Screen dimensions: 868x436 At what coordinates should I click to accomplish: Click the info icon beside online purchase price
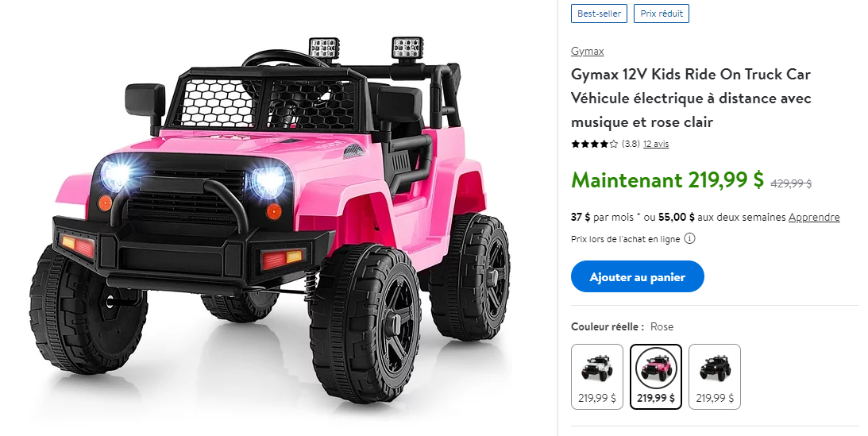click(690, 239)
